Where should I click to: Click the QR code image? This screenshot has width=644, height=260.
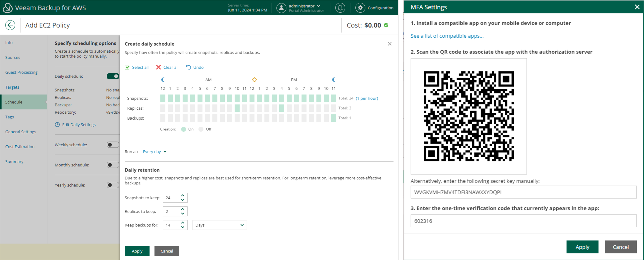tap(469, 116)
